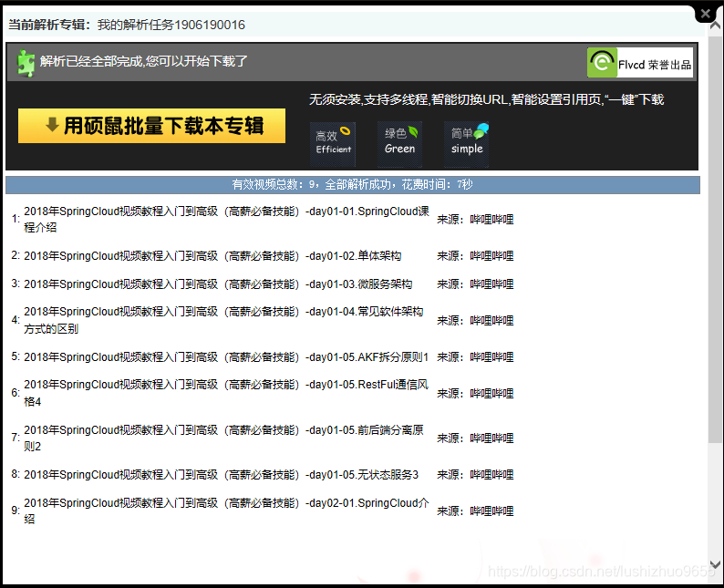Image resolution: width=724 pixels, height=588 pixels.
Task: Click the green puzzle piece icon
Action: pyautogui.click(x=26, y=63)
